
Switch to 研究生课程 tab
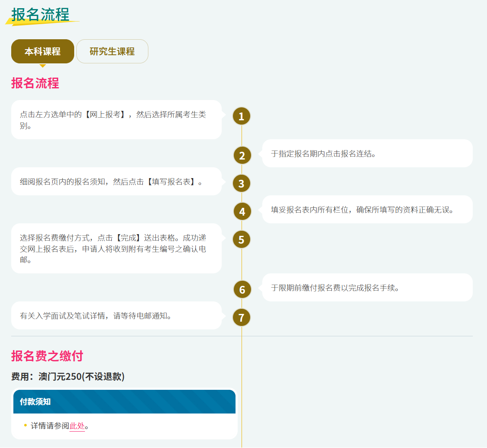pos(112,51)
